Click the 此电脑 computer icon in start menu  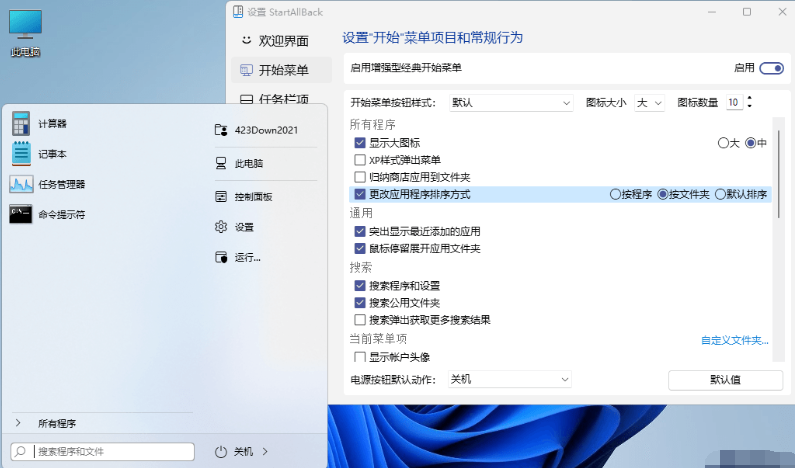[221, 163]
